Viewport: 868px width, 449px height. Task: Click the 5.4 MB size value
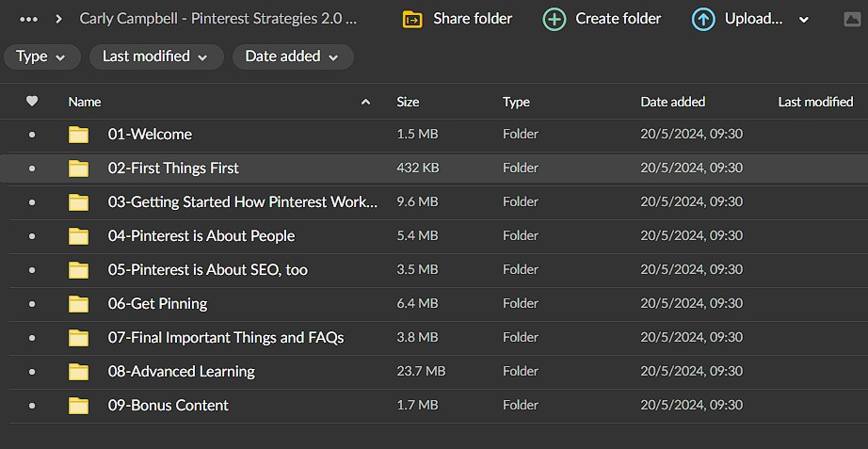pyautogui.click(x=417, y=236)
